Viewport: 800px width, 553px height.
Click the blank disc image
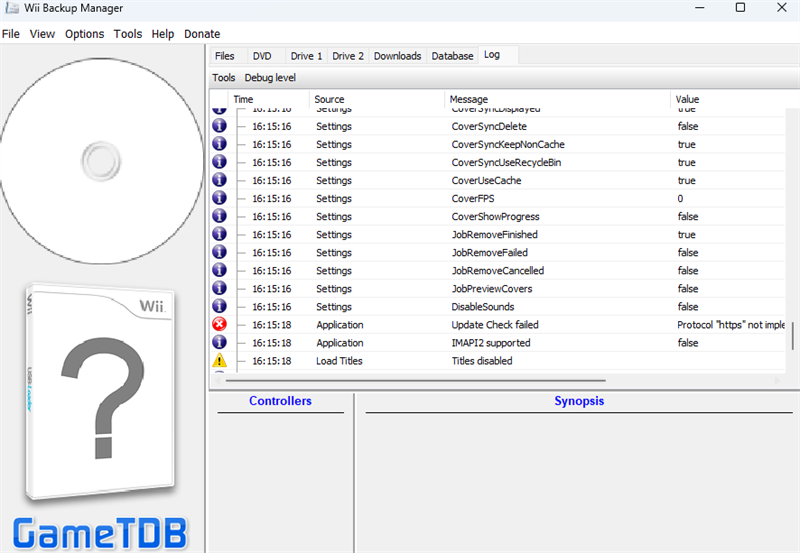point(102,161)
